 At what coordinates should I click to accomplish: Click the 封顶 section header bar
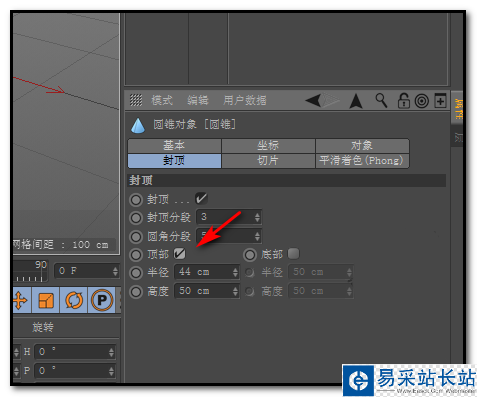coord(287,180)
